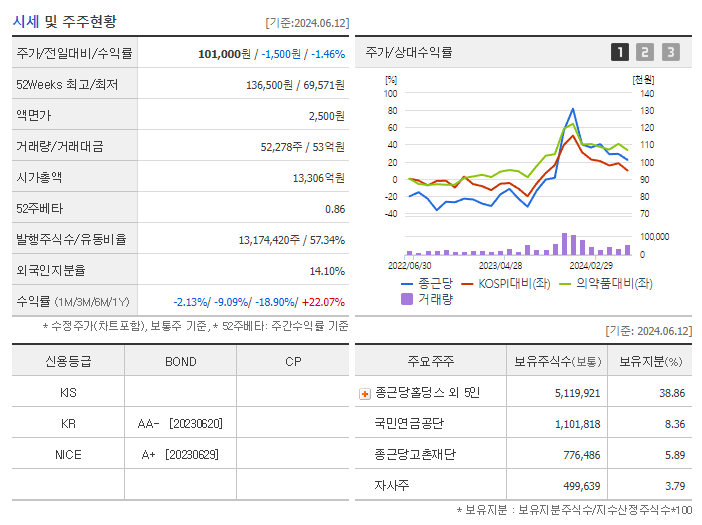Click the 5.89 stake percentage
Screen dimensions: 702x525
pos(675,455)
